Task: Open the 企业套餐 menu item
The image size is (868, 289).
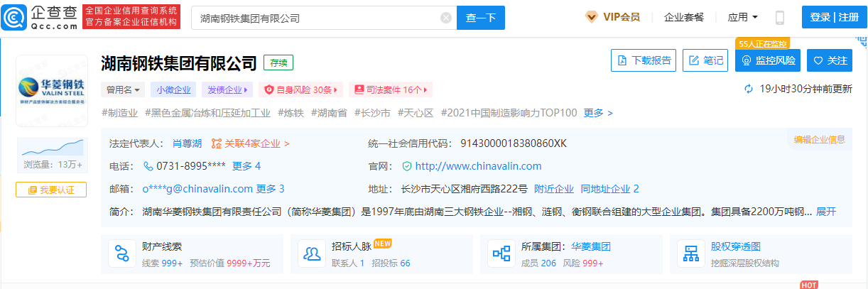Action: tap(683, 17)
